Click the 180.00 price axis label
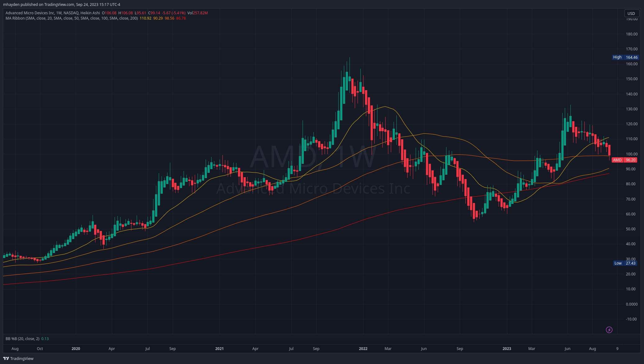The image size is (644, 364). tap(632, 34)
